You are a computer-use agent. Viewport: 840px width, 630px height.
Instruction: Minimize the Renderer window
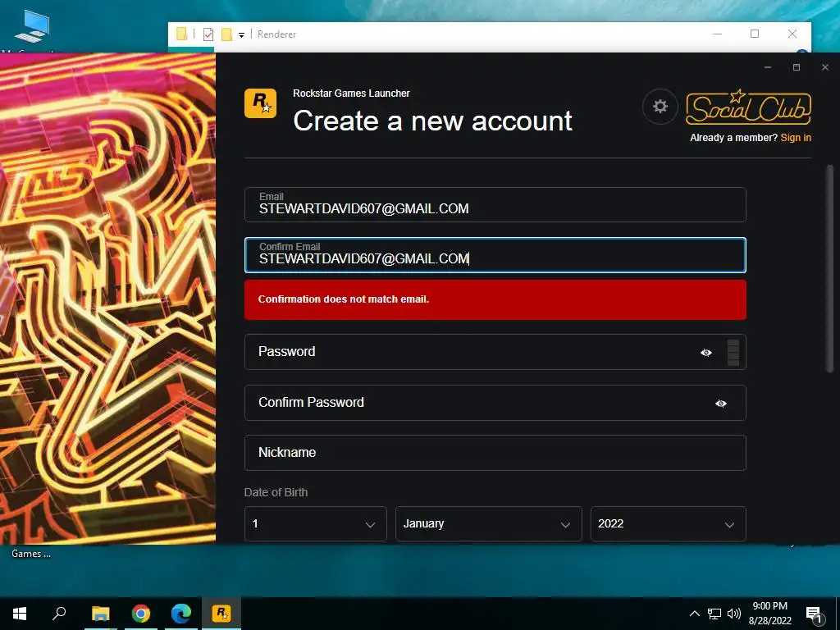point(718,34)
